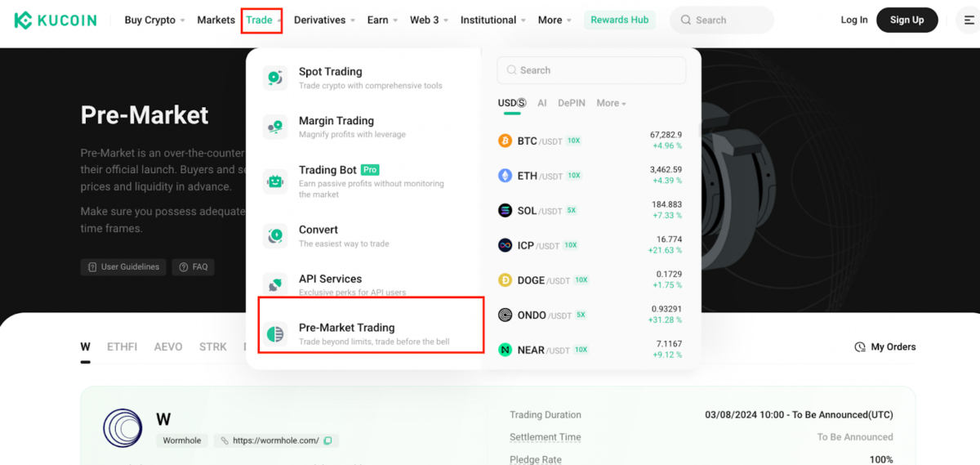The image size is (980, 465).
Task: Expand the More category filter in dropdown
Action: click(612, 103)
